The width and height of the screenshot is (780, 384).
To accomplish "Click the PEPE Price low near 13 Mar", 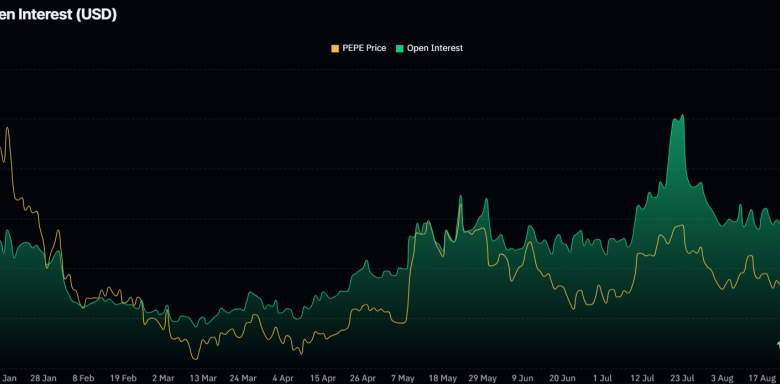I will pos(195,359).
